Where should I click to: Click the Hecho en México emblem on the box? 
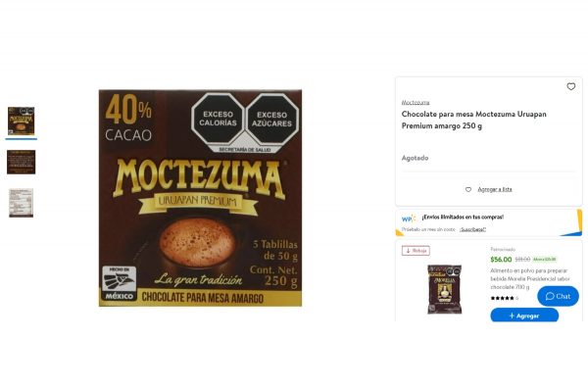click(x=119, y=283)
